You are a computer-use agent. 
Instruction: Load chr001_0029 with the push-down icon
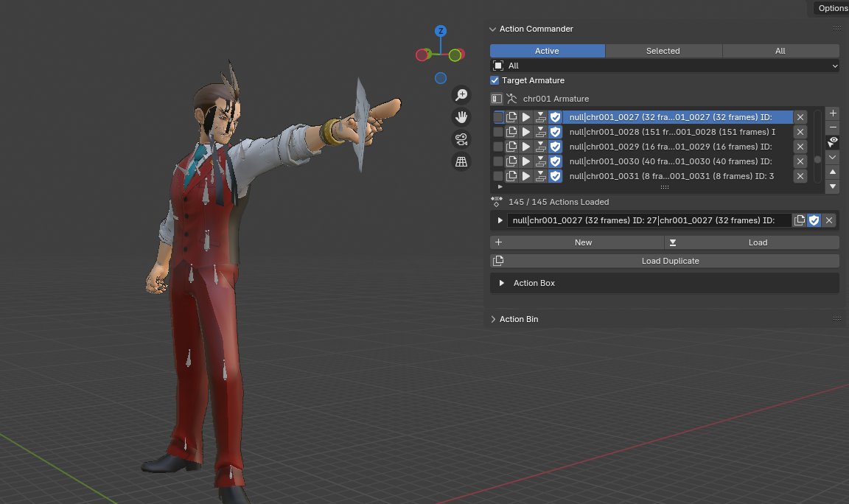pos(540,147)
